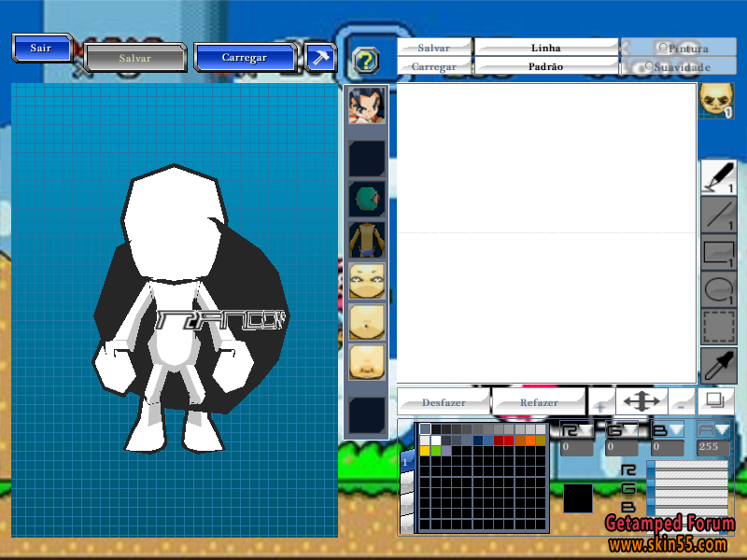Select the Rectangle shape tool
The height and width of the screenshot is (560, 747).
coord(719,252)
